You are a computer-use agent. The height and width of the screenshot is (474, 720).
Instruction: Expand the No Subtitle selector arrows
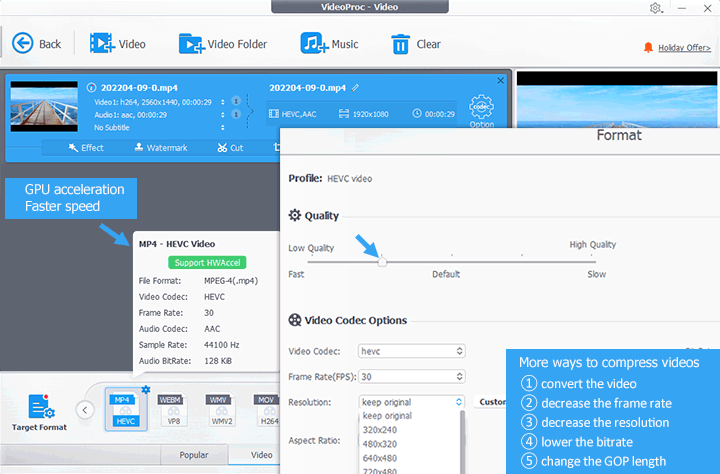(x=223, y=127)
